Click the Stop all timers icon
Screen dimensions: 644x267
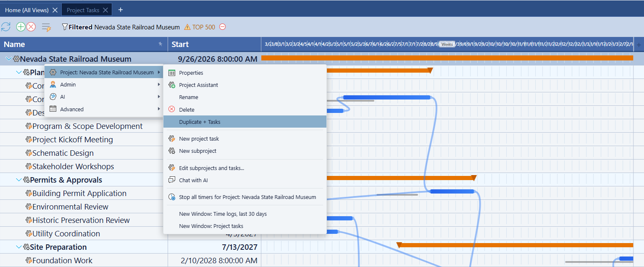(x=172, y=197)
